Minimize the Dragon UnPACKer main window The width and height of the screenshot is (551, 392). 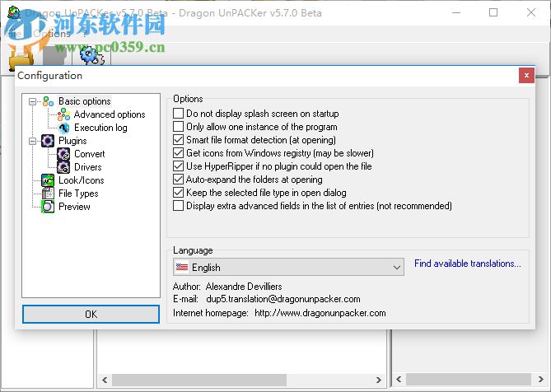(x=456, y=12)
